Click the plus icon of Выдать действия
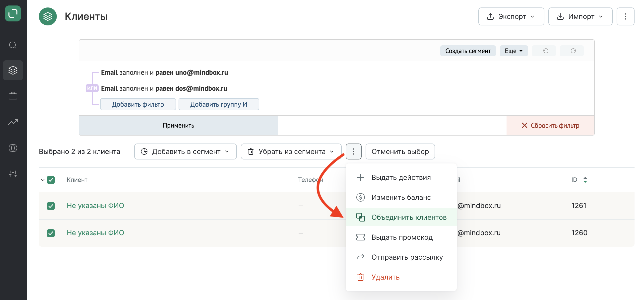Viewport: 644px width, 300px height. coord(360,177)
